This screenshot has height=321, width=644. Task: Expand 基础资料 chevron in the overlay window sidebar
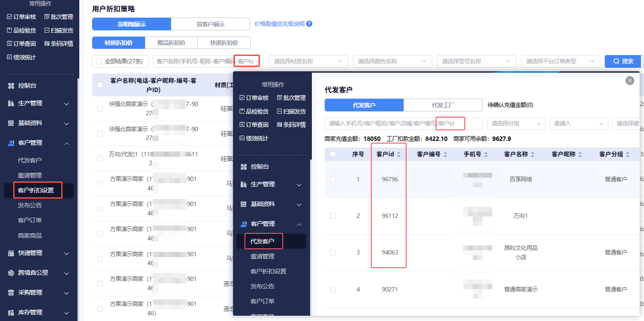click(299, 204)
